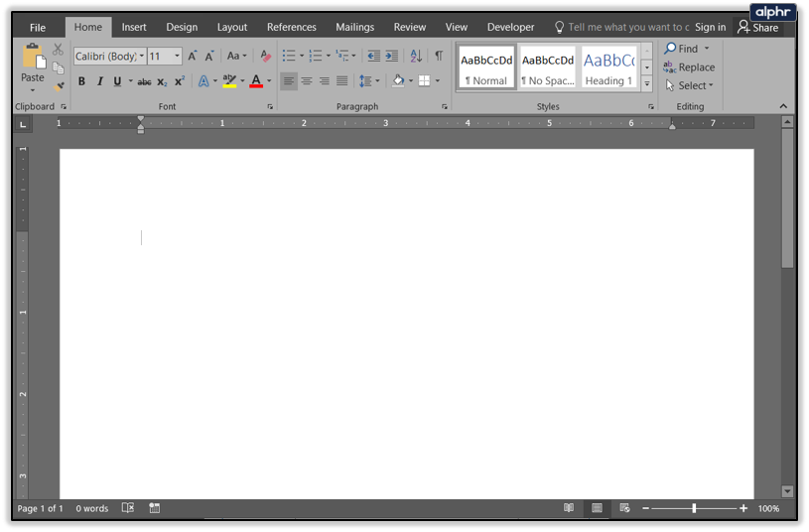This screenshot has height=532, width=809.
Task: Increase font size with Grow Font
Action: [192, 56]
